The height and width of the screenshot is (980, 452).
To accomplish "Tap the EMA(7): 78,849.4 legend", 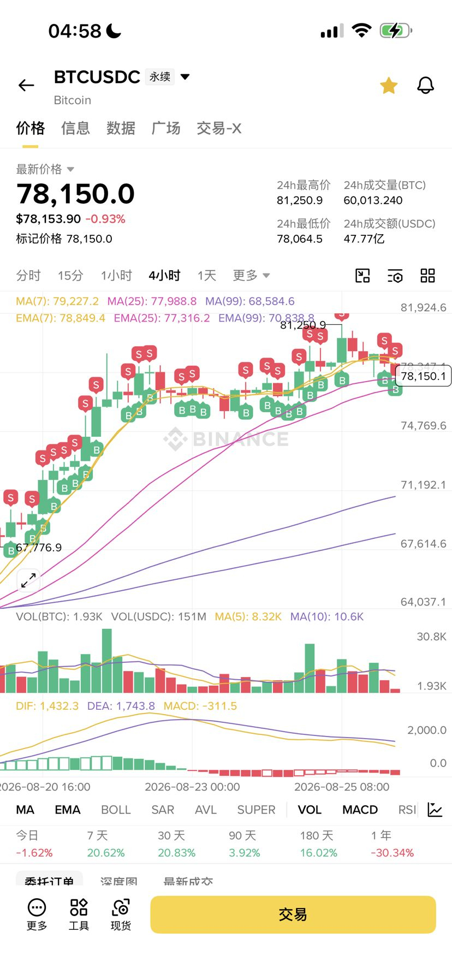I will click(61, 318).
